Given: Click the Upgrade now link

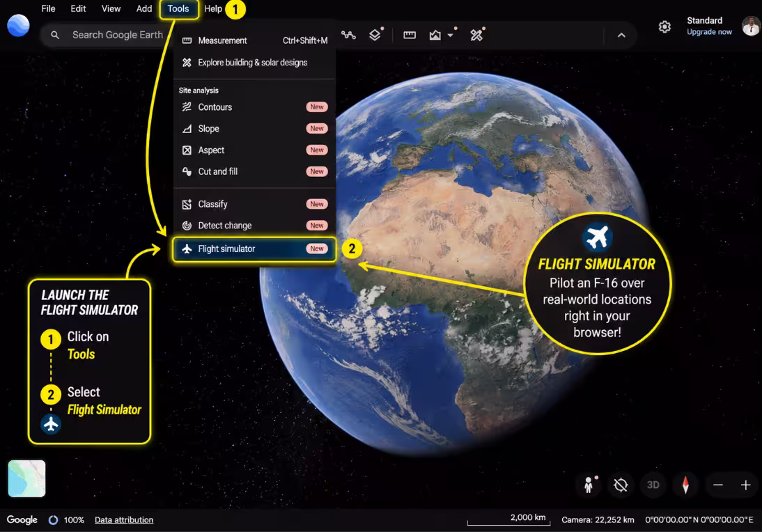Looking at the screenshot, I should [709, 32].
